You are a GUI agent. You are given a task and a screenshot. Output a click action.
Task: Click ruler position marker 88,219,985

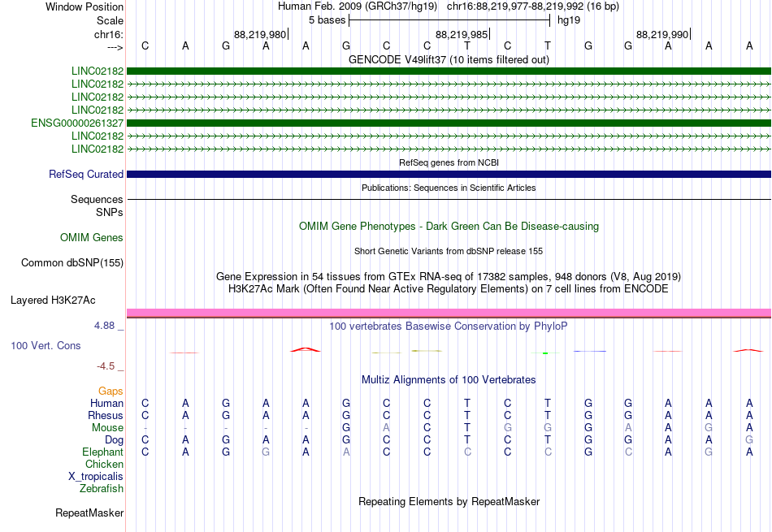pos(462,34)
